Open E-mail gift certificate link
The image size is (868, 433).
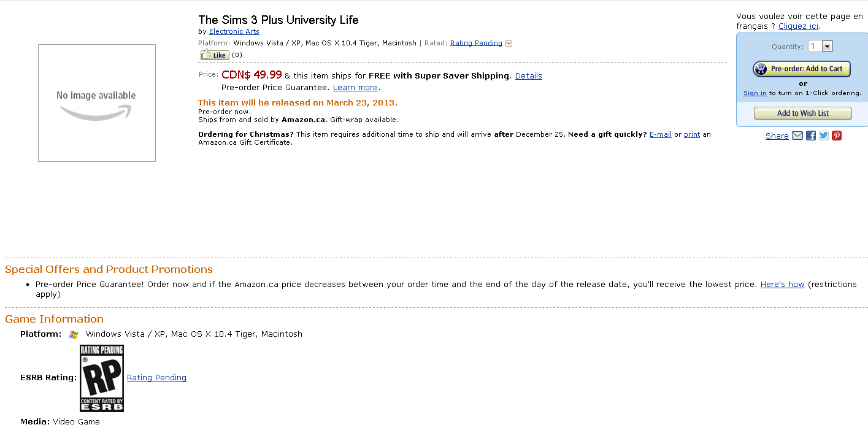click(661, 134)
